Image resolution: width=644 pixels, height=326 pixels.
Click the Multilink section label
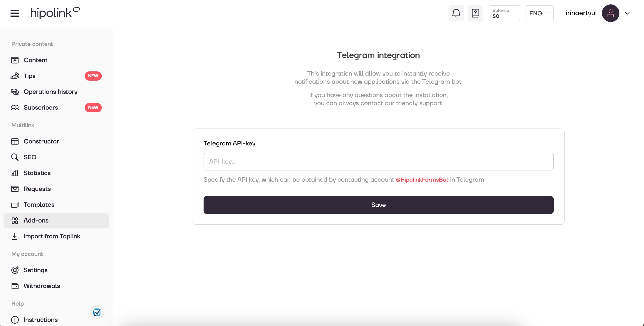[x=23, y=125]
